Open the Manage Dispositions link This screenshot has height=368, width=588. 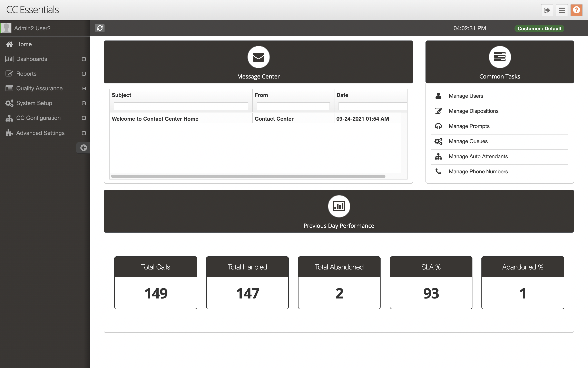[473, 111]
